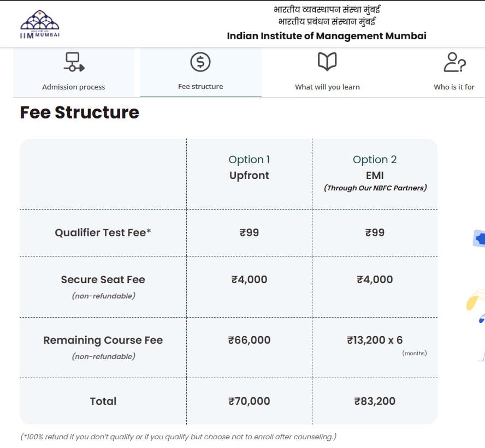The width and height of the screenshot is (485, 448).
Task: Select the Option 1 Upfront column header
Action: [x=249, y=167]
